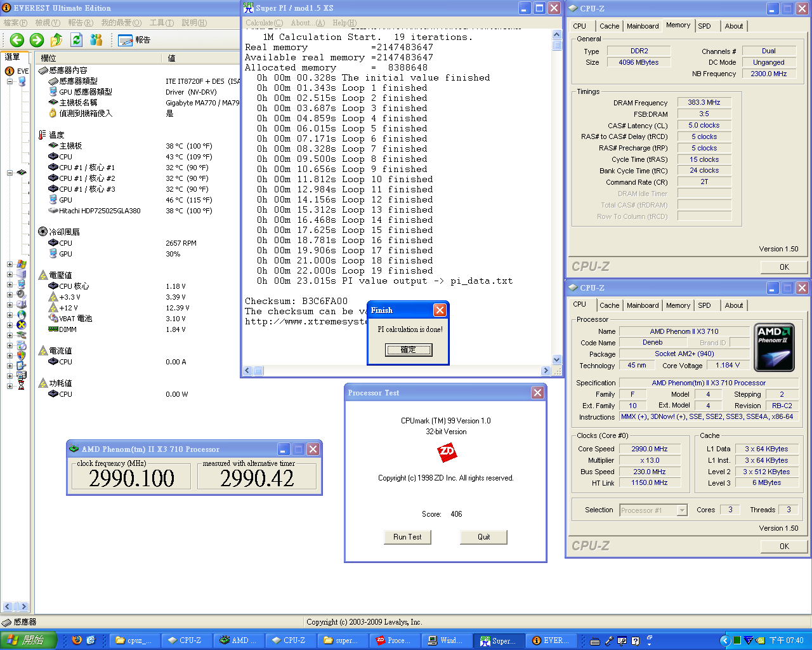Switch to Processor Test via taskbar button

pyautogui.click(x=395, y=640)
